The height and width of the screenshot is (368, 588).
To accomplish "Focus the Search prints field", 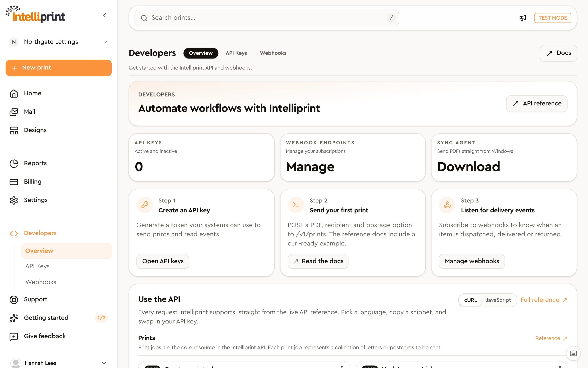I will [267, 18].
